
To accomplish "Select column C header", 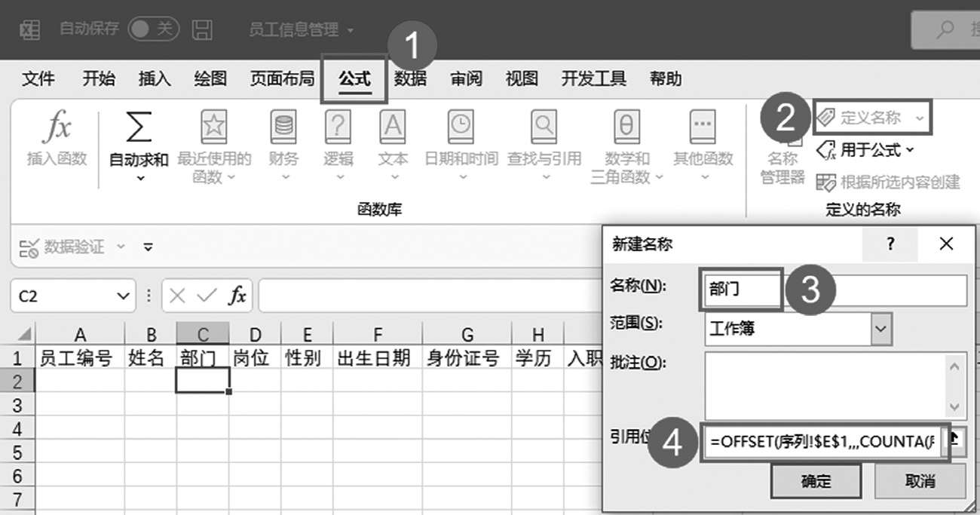I will pos(203,335).
